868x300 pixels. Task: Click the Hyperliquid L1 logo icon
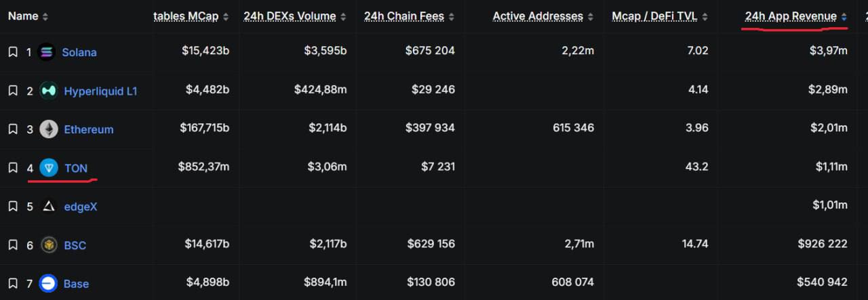pos(48,91)
